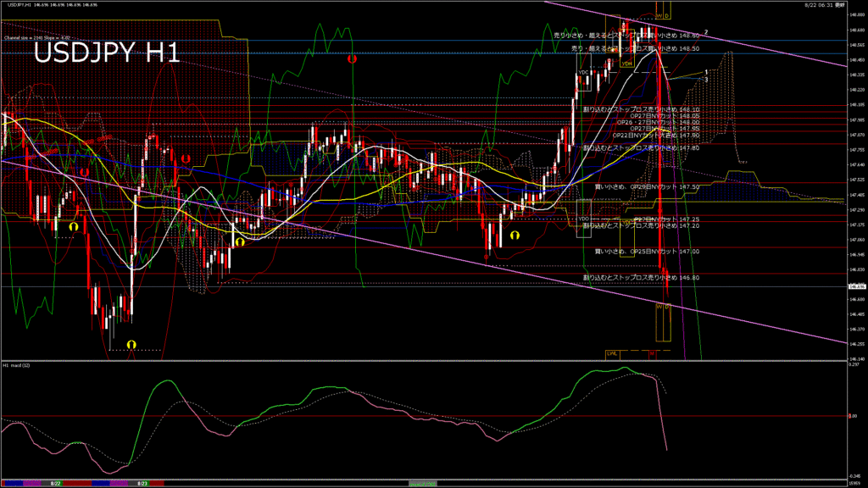Select the 148.60 sell annotation text

click(x=626, y=36)
